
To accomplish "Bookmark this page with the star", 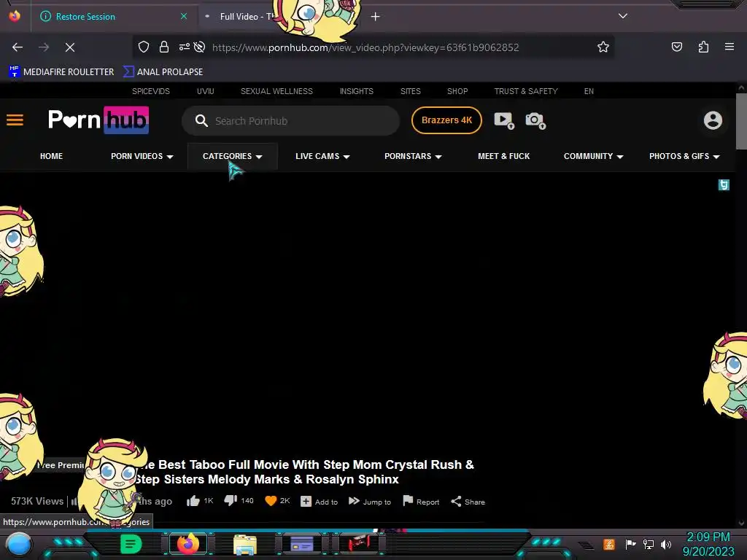I will [x=603, y=47].
